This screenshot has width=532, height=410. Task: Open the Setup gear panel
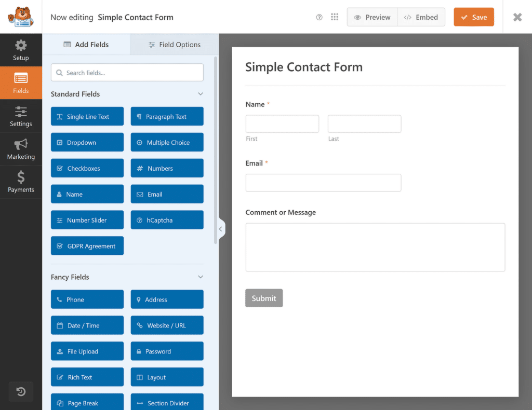(21, 50)
